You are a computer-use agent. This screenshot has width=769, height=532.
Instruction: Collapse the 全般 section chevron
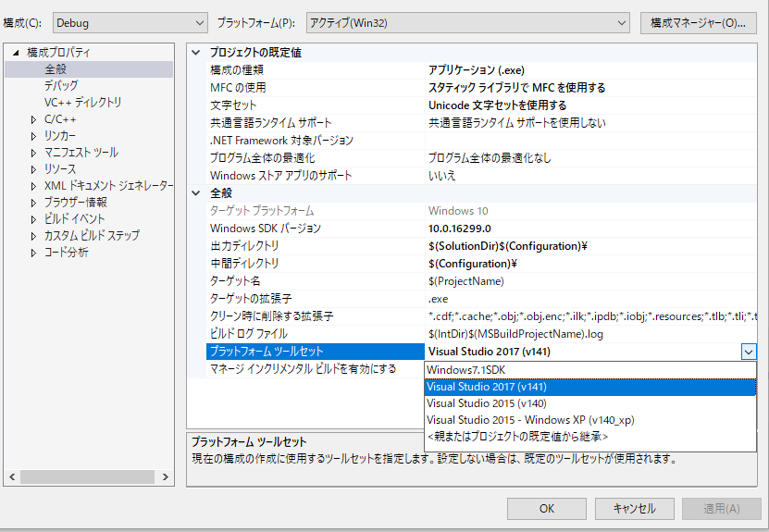[x=196, y=193]
